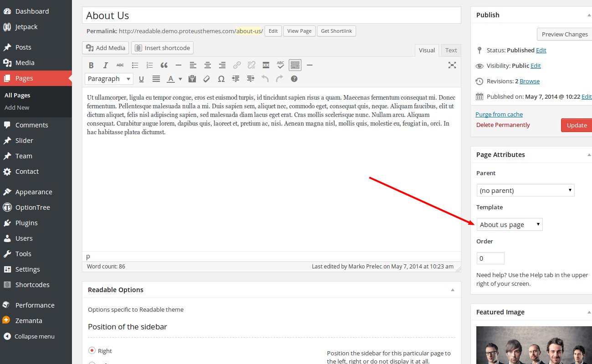The height and width of the screenshot is (364, 592).
Task: Undo the last edit
Action: point(265,79)
